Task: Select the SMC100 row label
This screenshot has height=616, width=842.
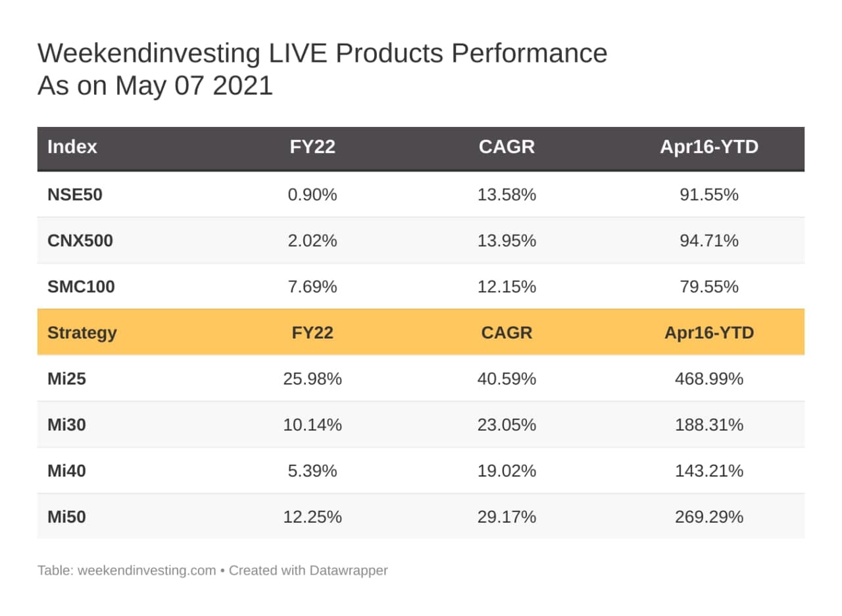Action: 81,287
